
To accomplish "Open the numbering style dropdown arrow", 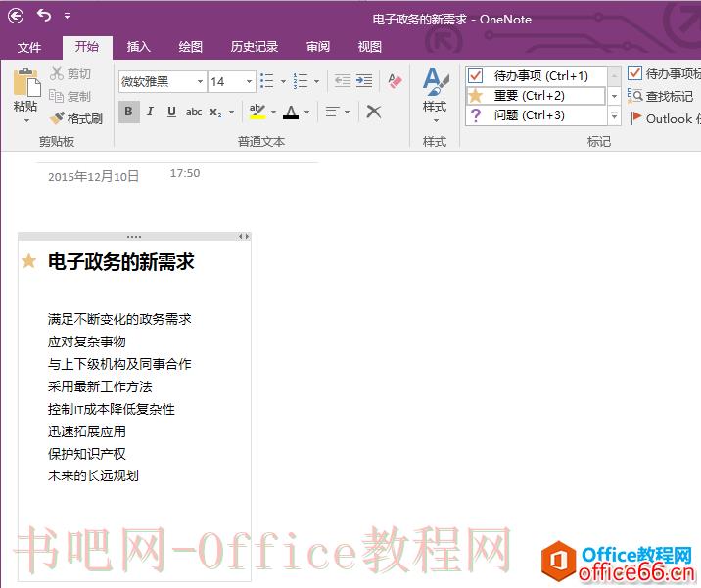I will [316, 82].
